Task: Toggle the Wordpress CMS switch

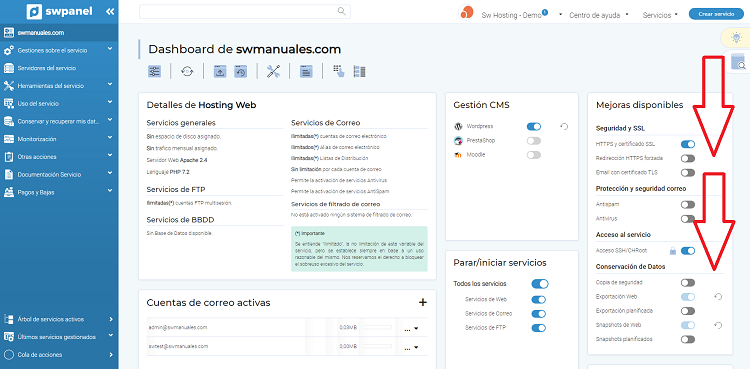Action: (534, 127)
